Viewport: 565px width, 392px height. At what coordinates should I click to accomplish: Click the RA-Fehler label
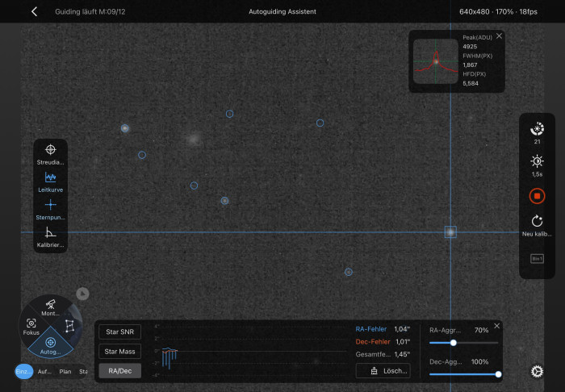coord(370,329)
